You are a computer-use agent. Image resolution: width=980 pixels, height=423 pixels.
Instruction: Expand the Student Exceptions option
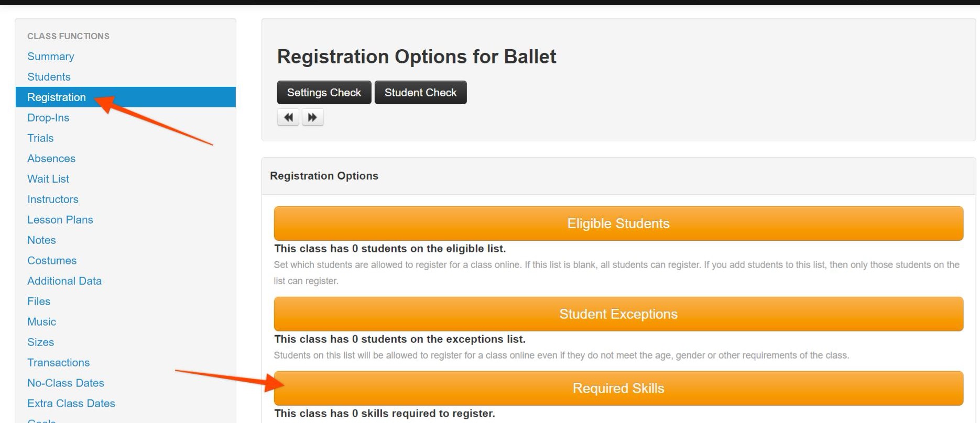click(618, 314)
